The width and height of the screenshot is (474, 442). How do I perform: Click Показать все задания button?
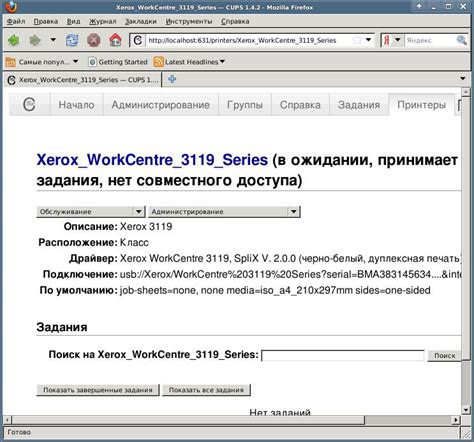pos(206,390)
